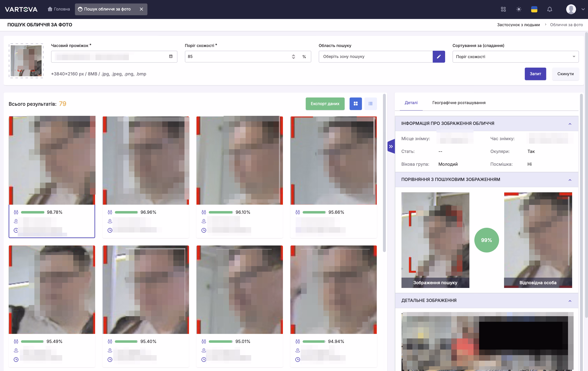Collapse Порівняння з пошуковим зображенням section
588x371 pixels.
pos(570,180)
